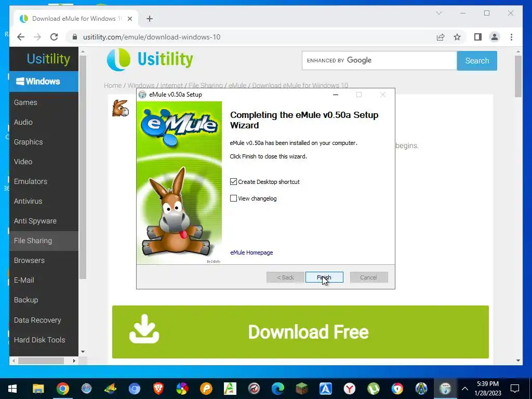Click the Usitility logo in the page header
Screen dimensions: 532x399
[x=150, y=59]
